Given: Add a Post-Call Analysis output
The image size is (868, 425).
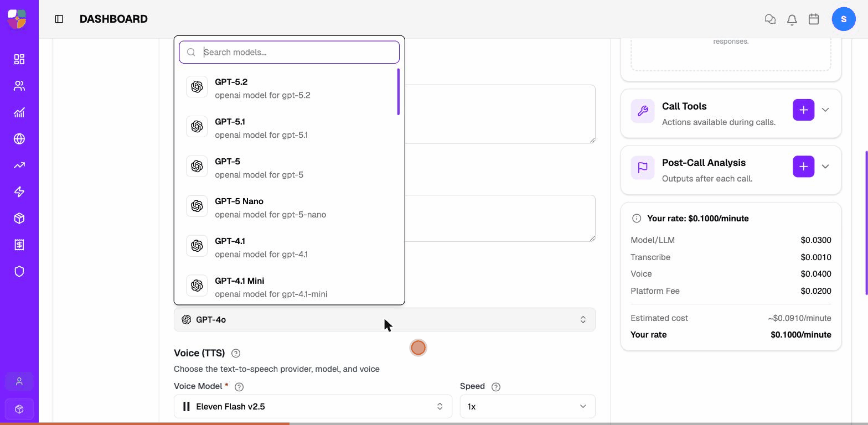Looking at the screenshot, I should point(803,167).
